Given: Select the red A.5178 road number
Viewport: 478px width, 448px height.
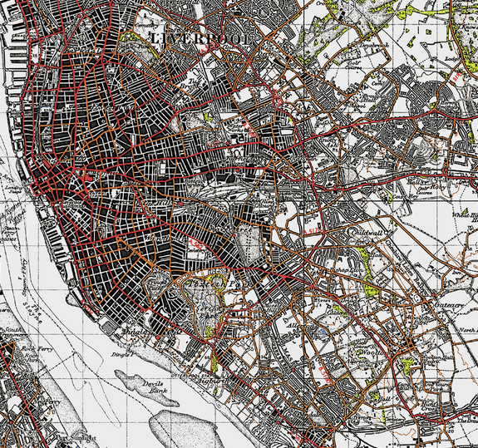Looking at the screenshot, I should tap(313, 232).
